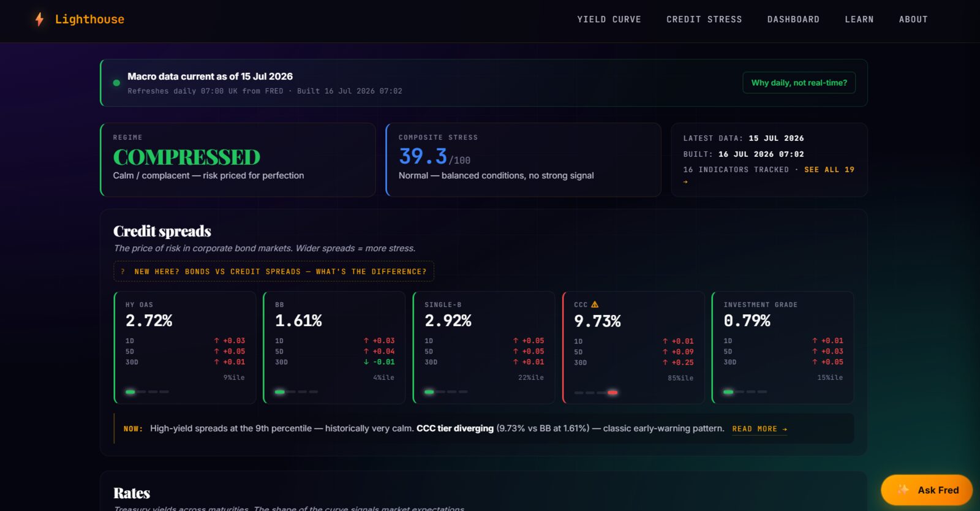980x511 pixels.
Task: Click the Investment Grade 0.79% value
Action: (x=747, y=320)
